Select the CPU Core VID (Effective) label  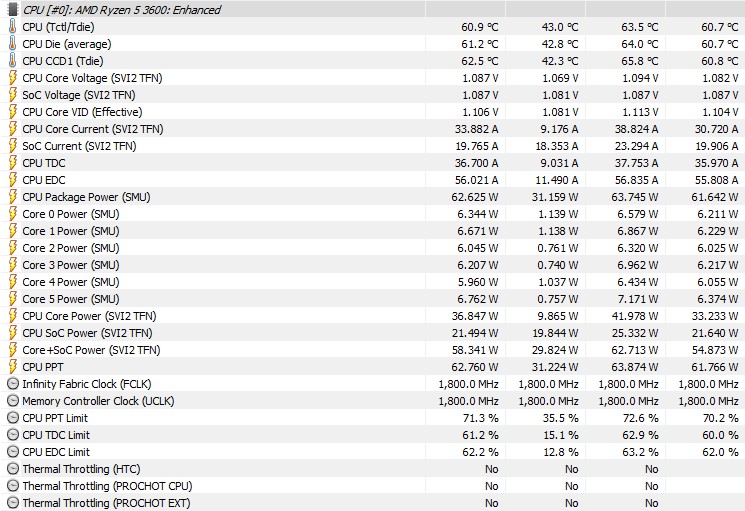[x=82, y=112]
